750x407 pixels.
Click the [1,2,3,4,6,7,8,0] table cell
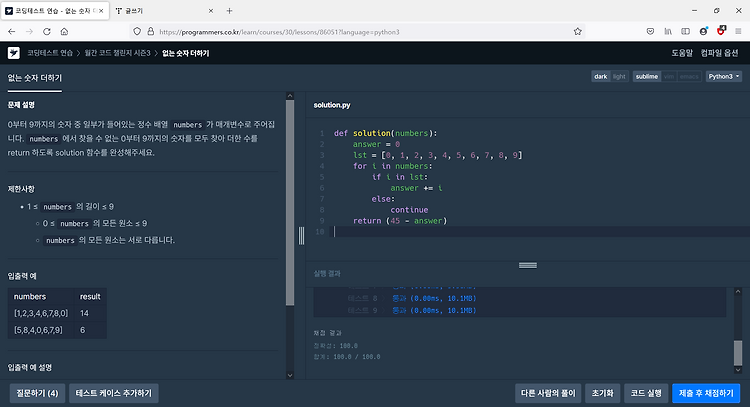(41, 313)
